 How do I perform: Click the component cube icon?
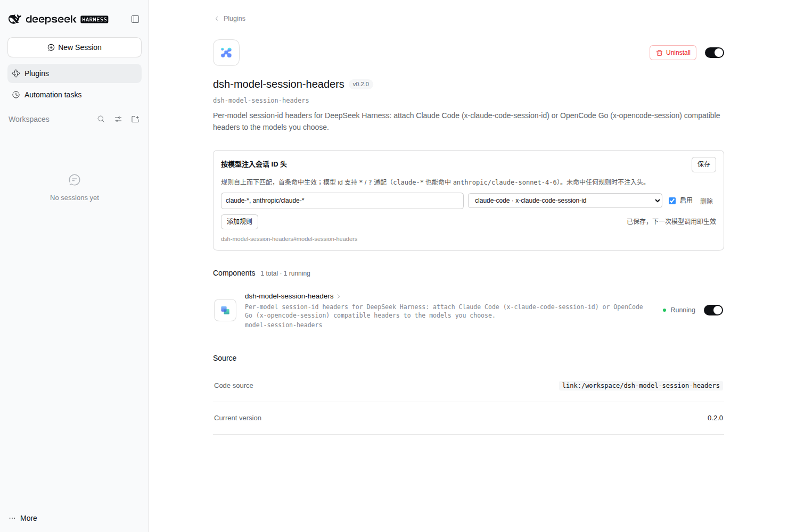click(225, 310)
